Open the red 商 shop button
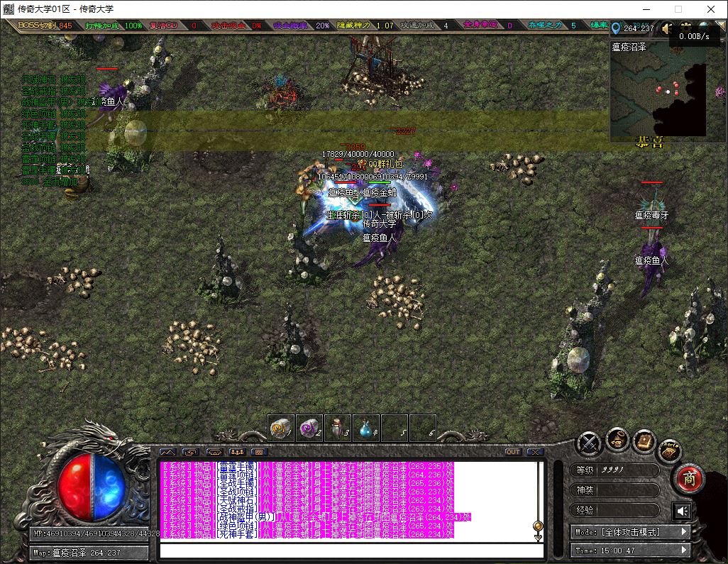Viewport: 728px width, 564px height. [x=690, y=478]
